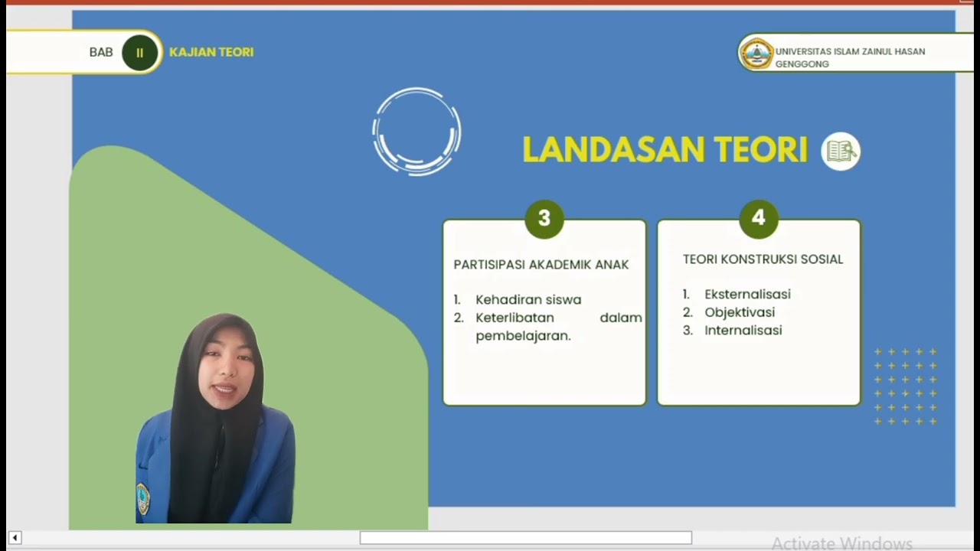Click the left scroll arrow at bottom
This screenshot has height=551, width=980.
coord(15,538)
